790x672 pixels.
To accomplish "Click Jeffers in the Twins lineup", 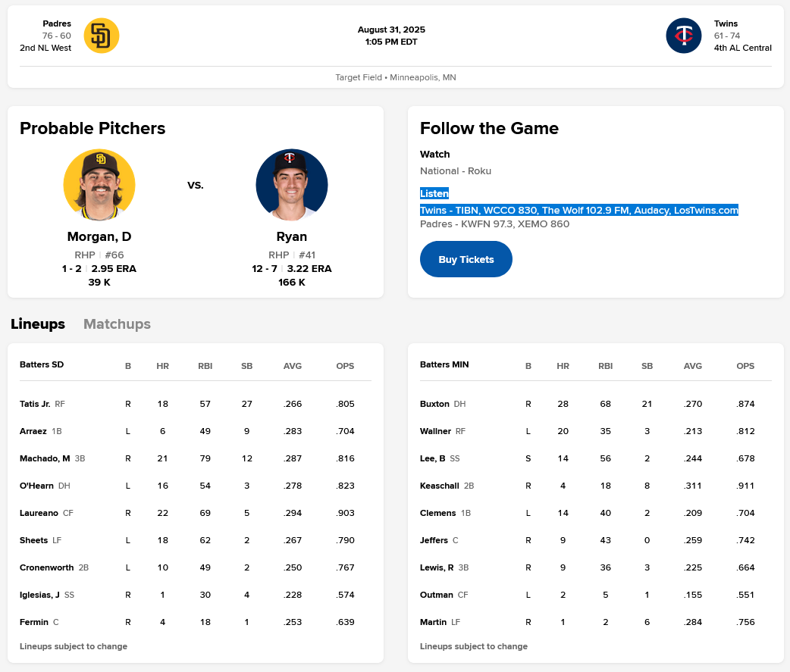I will click(x=434, y=540).
